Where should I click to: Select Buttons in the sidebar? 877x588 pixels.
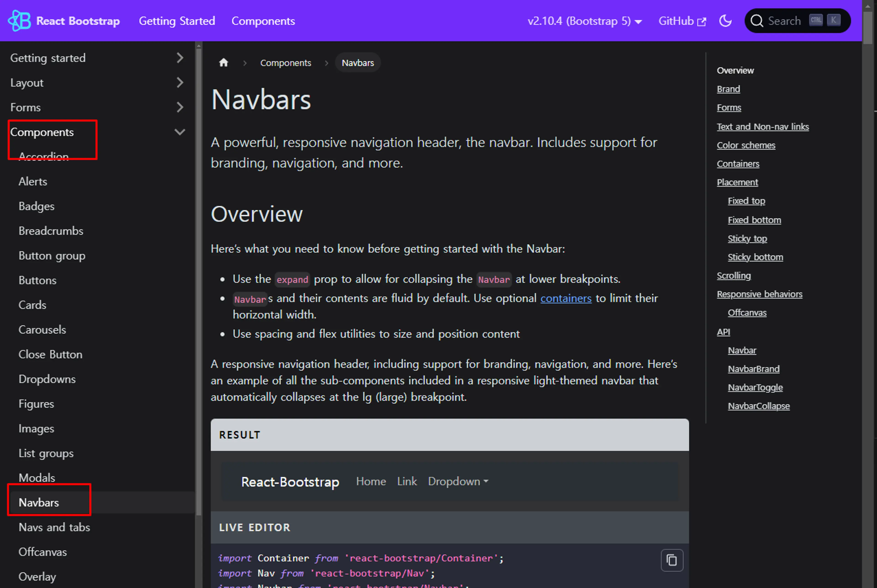point(37,280)
